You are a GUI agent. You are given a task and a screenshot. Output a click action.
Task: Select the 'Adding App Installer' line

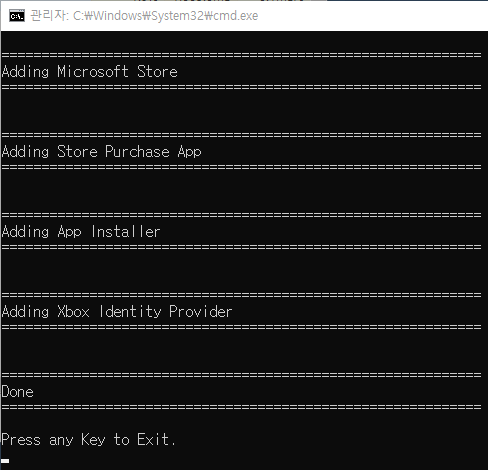(x=81, y=232)
